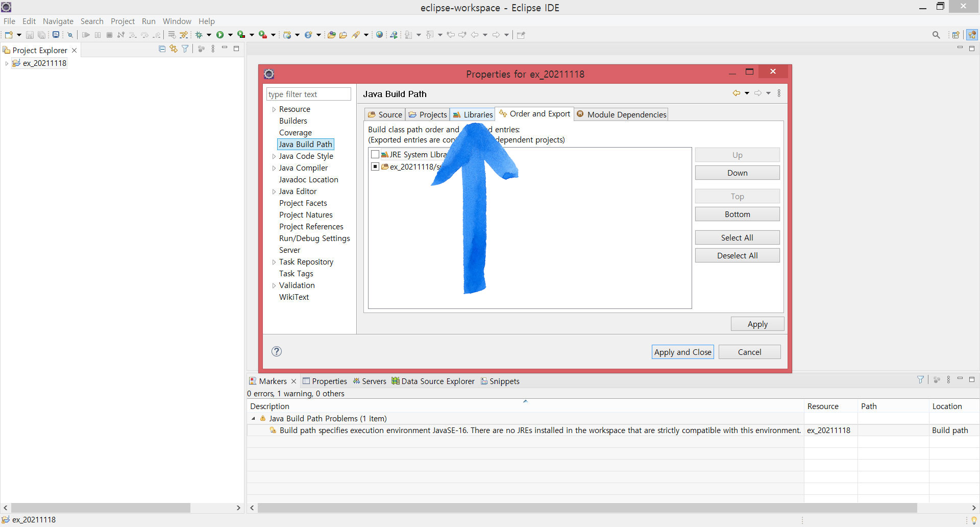Toggle the ex_20211118/src export checkbox

(375, 166)
